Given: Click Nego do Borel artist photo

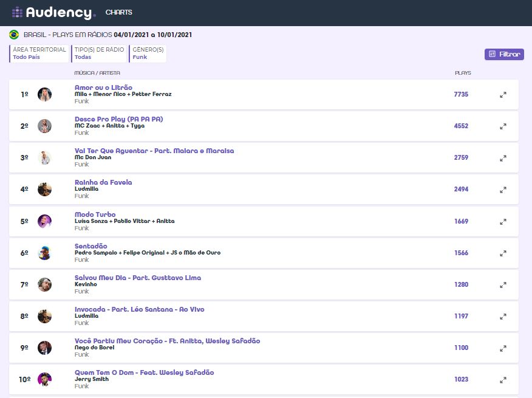Looking at the screenshot, I should pos(44,348).
